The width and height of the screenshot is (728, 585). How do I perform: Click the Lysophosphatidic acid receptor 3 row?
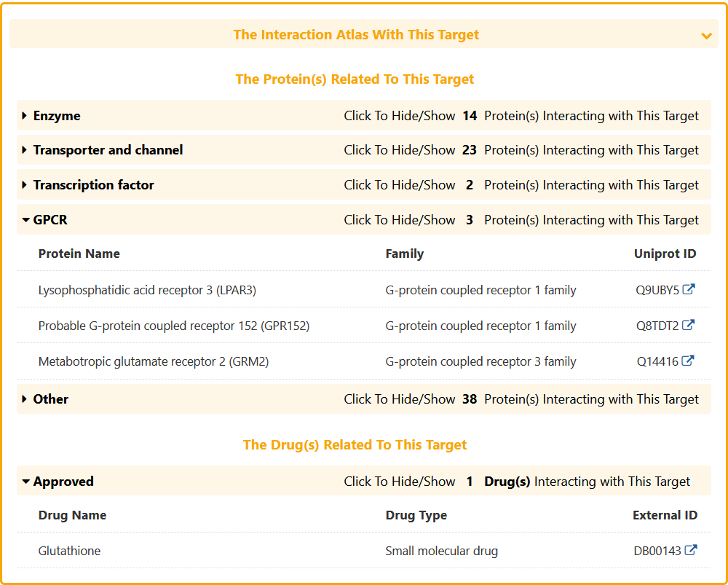pyautogui.click(x=147, y=290)
